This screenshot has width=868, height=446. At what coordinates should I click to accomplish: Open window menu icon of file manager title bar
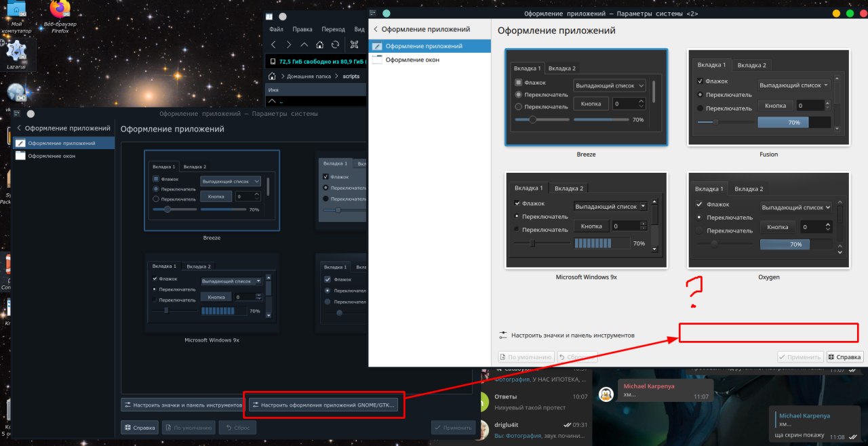pos(269,16)
